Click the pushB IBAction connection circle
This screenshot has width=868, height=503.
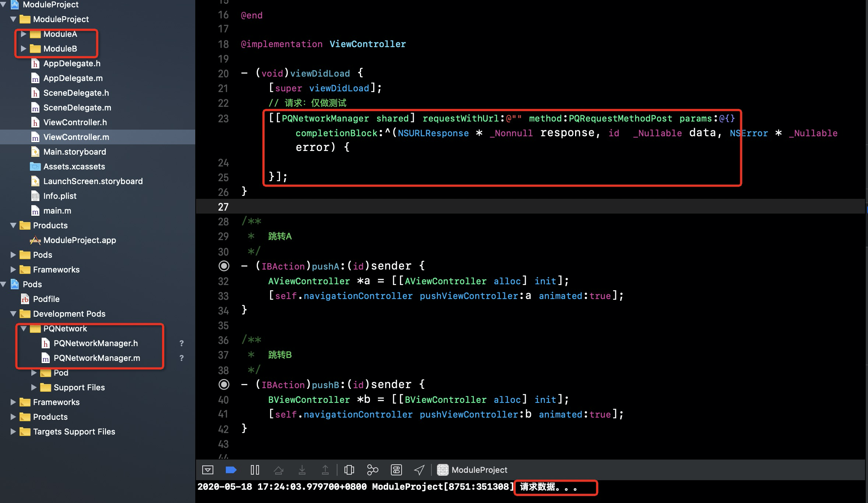(224, 384)
